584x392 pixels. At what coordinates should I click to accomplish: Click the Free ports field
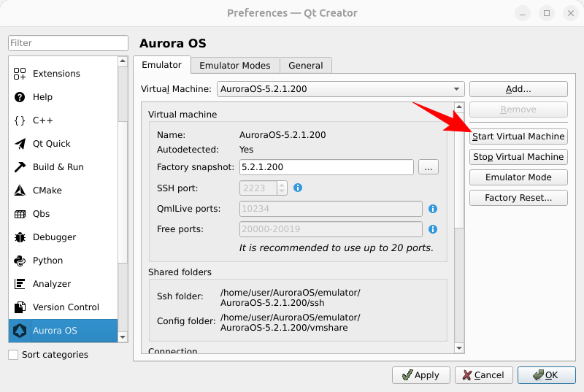click(x=331, y=229)
